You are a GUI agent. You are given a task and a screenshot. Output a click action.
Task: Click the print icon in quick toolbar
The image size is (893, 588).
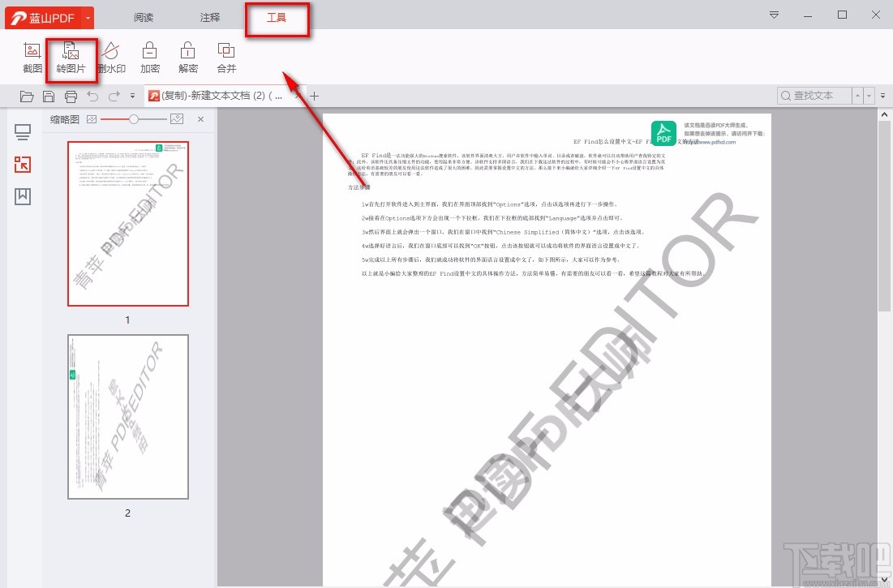(x=71, y=96)
